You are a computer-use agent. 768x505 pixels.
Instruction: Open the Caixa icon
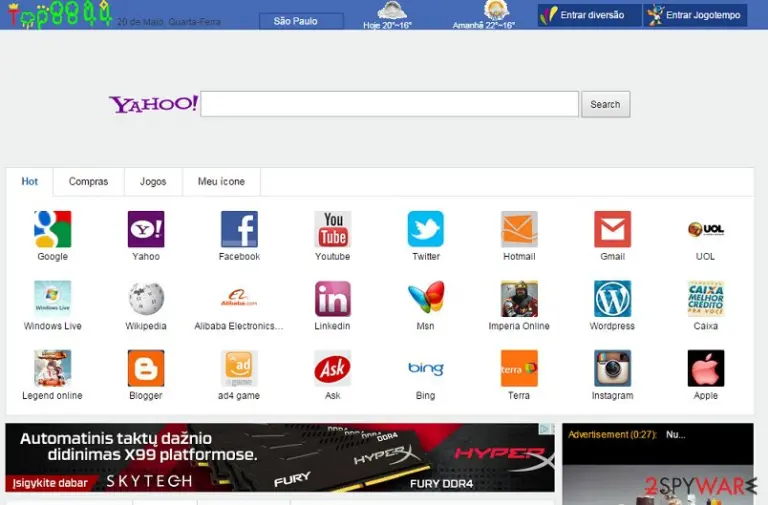pos(706,299)
